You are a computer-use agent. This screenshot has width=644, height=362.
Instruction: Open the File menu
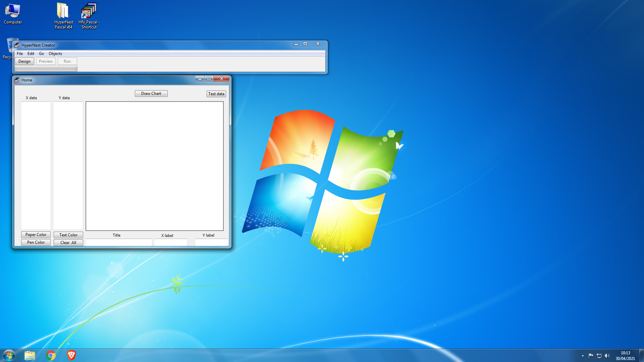[x=20, y=54]
